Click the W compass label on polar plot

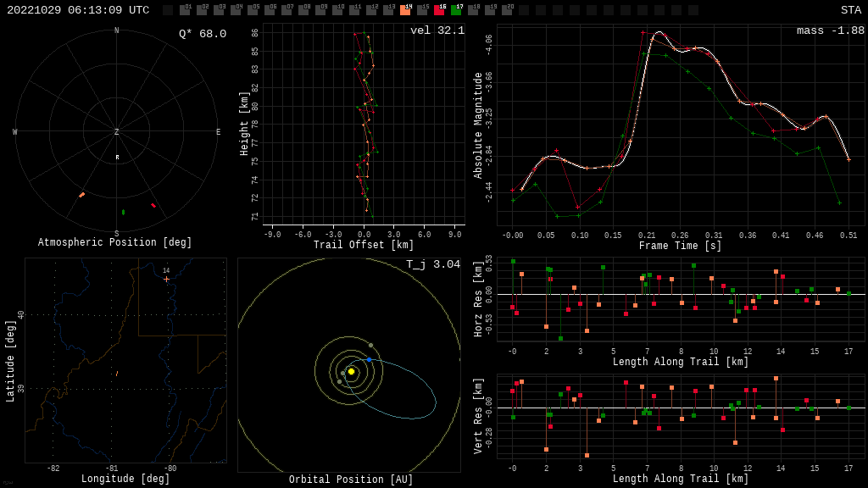click(x=15, y=131)
